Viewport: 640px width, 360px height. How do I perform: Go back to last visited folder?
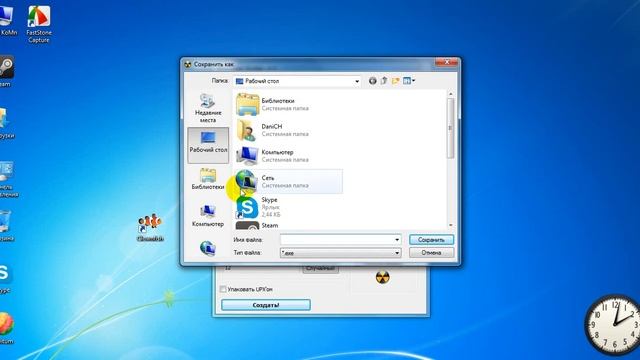pyautogui.click(x=372, y=81)
